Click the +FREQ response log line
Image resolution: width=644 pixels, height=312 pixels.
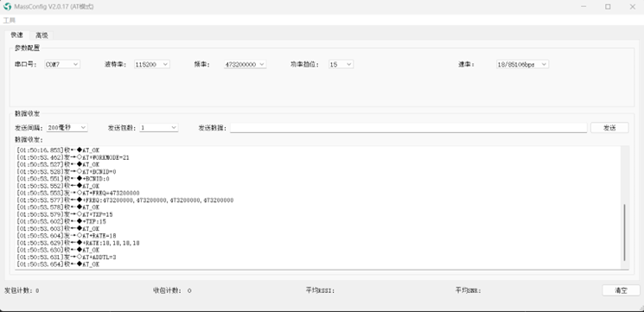pos(125,201)
